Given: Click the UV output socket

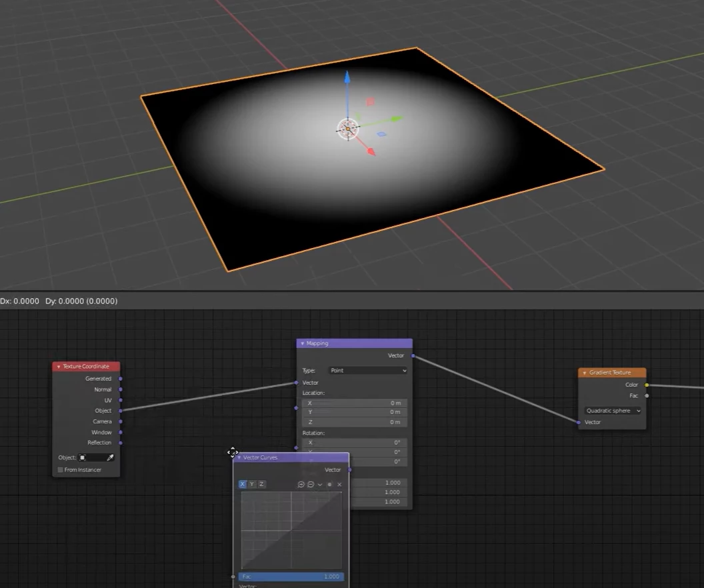Looking at the screenshot, I should [x=120, y=401].
